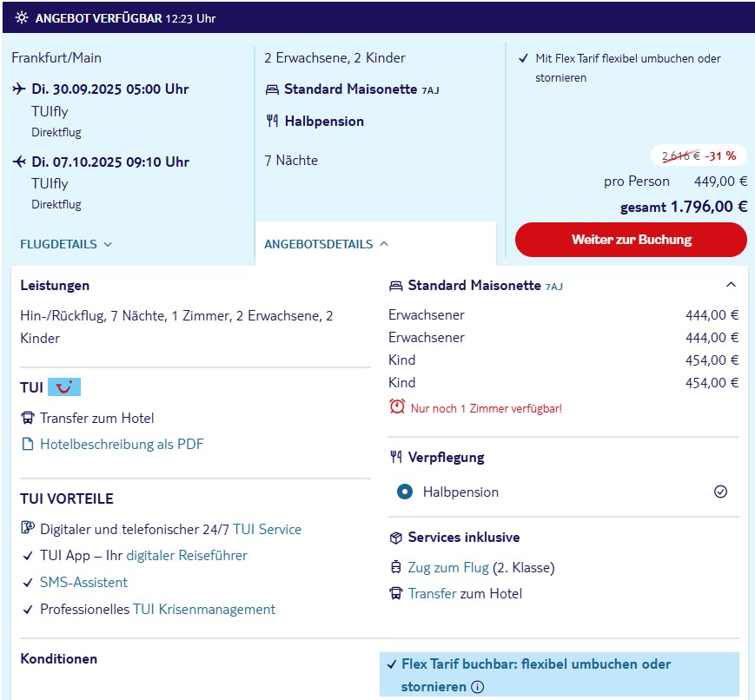Click the Di. 30.09.2025 05:00 Uhr departure
The width and height of the screenshot is (755, 700).
pyautogui.click(x=110, y=89)
